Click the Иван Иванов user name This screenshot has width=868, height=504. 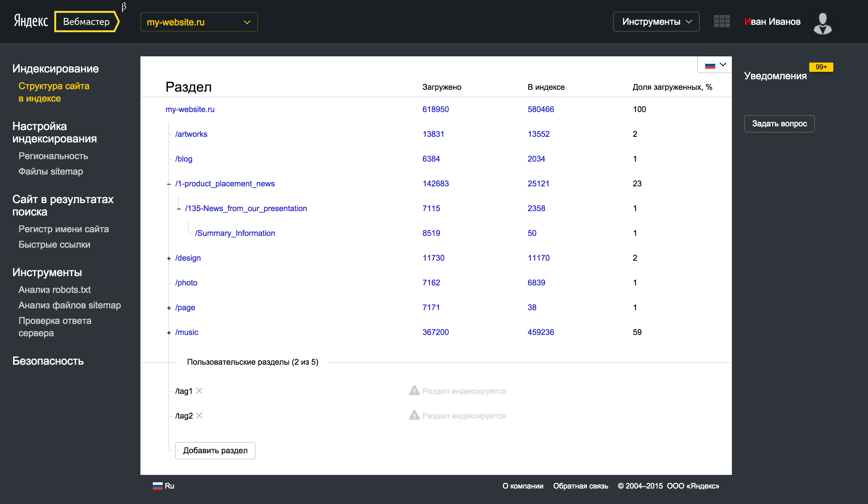772,22
